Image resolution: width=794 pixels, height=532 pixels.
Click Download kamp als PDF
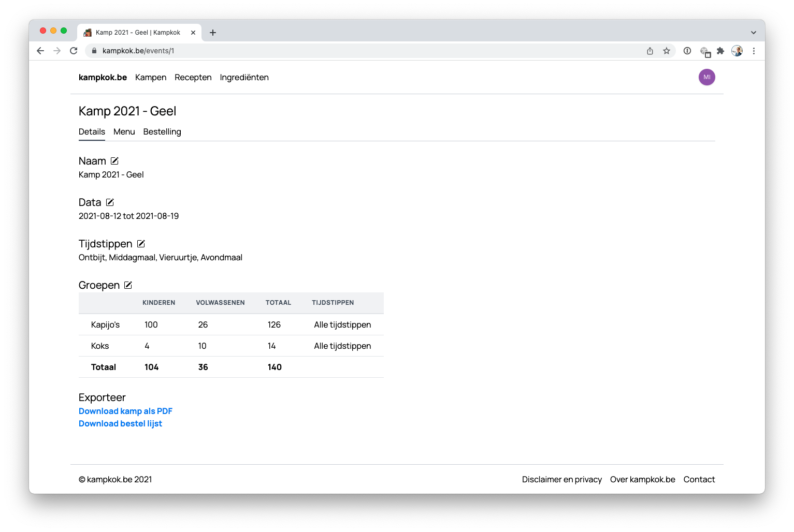(125, 411)
